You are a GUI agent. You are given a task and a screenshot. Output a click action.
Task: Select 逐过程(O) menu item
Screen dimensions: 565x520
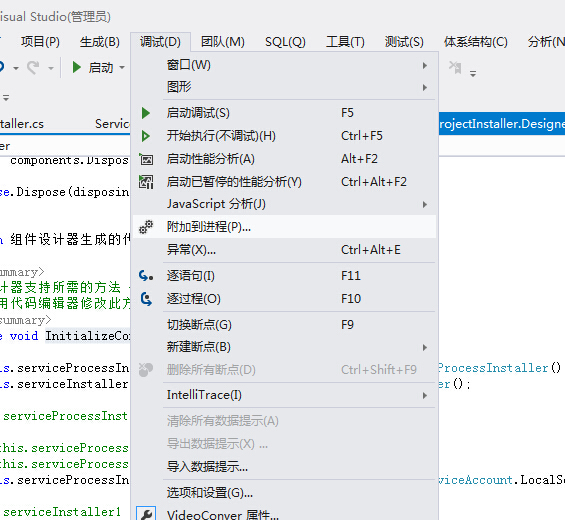click(284, 299)
